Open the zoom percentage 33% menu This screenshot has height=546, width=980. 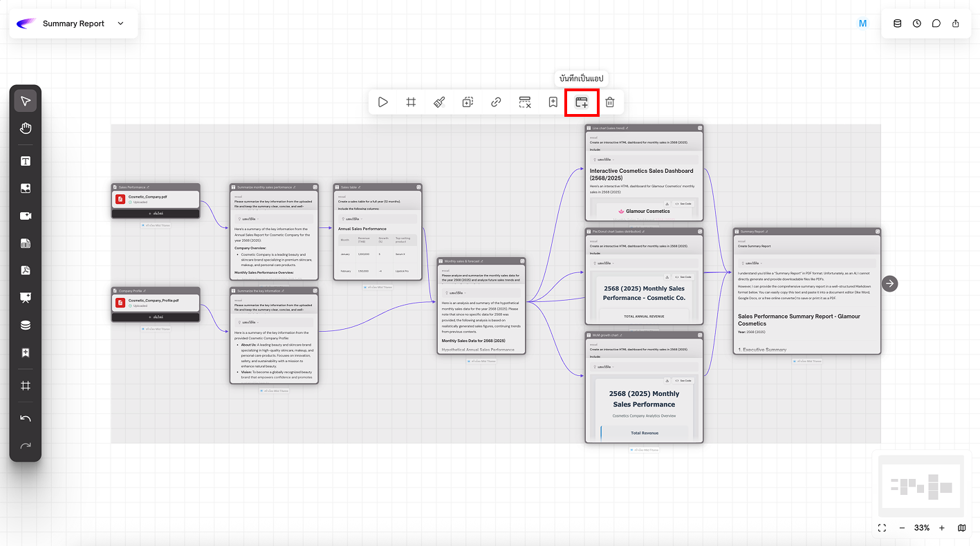pos(921,528)
